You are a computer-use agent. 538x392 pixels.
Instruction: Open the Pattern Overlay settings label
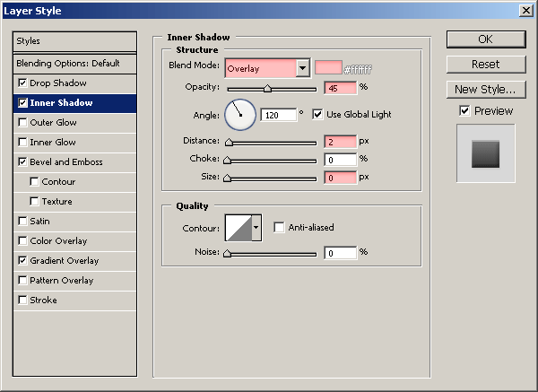[61, 281]
